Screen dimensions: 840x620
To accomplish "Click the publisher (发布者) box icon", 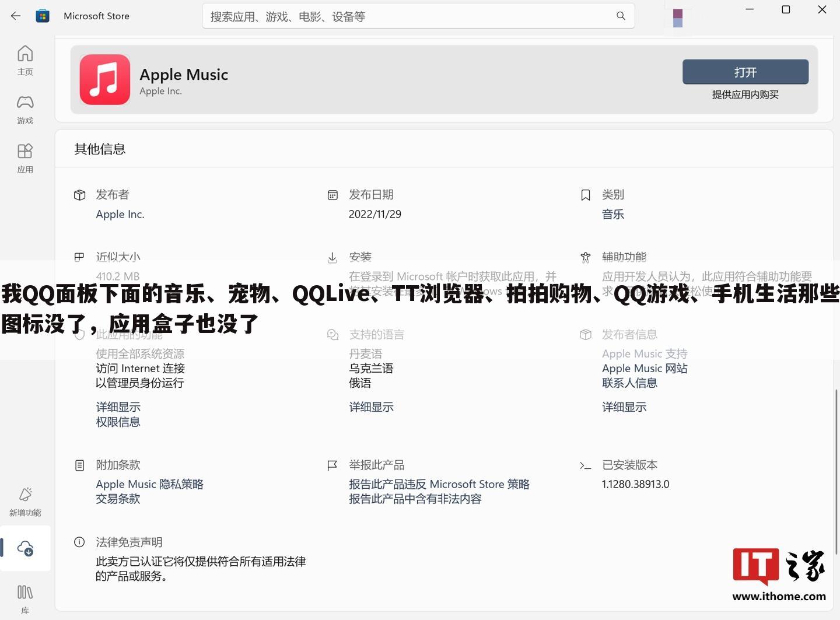I will (x=80, y=195).
